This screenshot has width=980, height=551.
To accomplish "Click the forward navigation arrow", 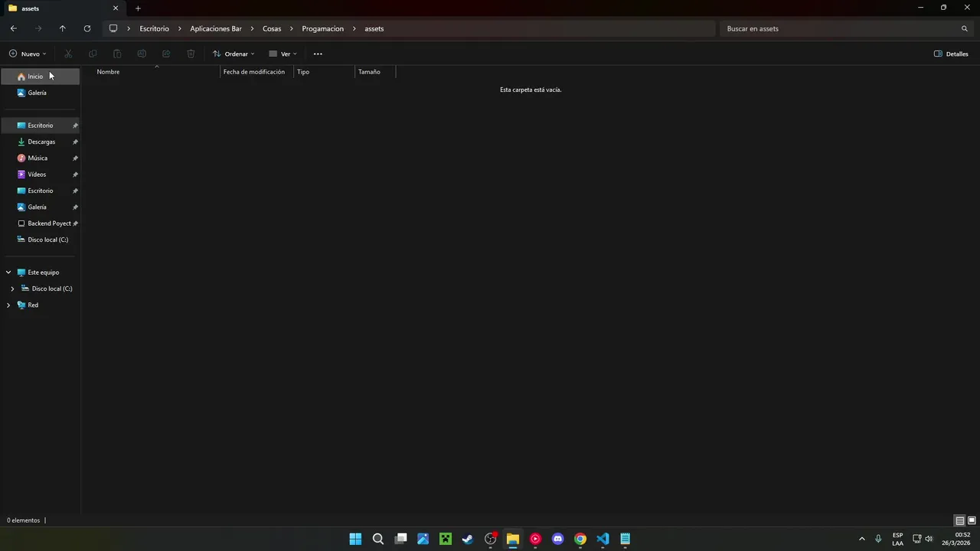I will click(38, 28).
